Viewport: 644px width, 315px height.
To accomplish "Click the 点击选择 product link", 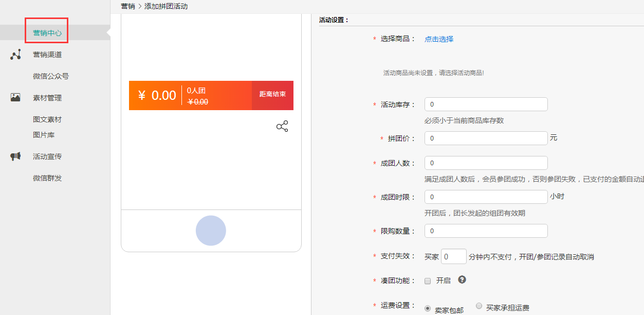I will [x=439, y=39].
